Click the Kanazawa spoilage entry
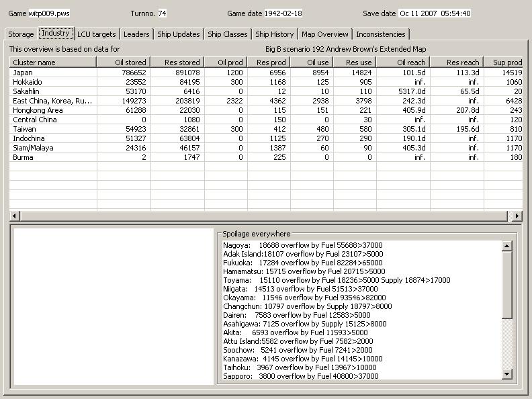 pyautogui.click(x=303, y=359)
